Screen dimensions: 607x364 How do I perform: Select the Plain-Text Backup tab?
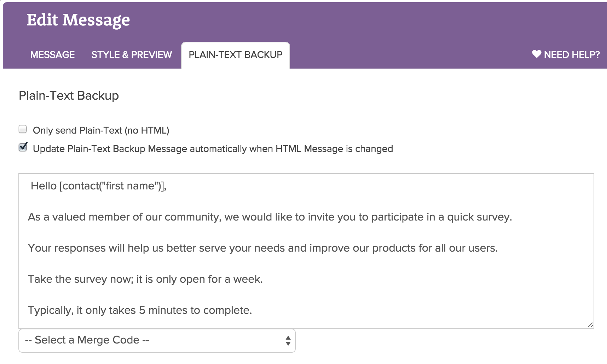pos(235,55)
